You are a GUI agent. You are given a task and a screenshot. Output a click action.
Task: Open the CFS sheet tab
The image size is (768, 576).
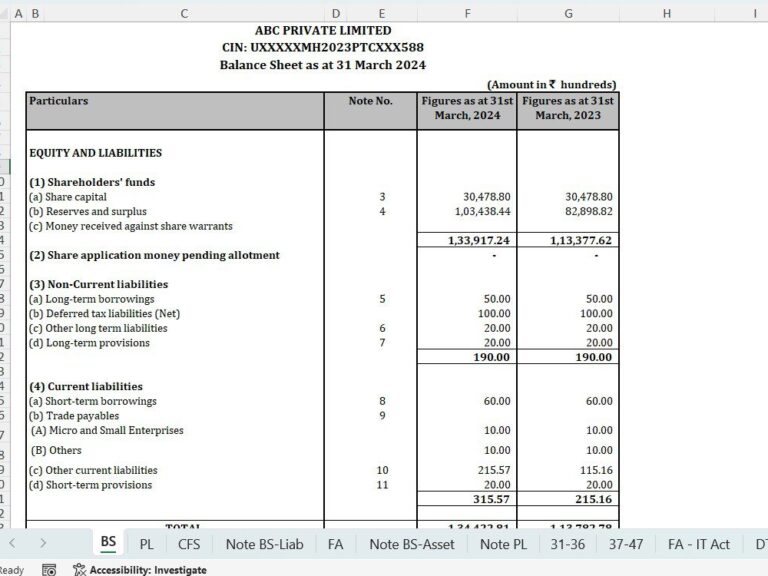(189, 544)
